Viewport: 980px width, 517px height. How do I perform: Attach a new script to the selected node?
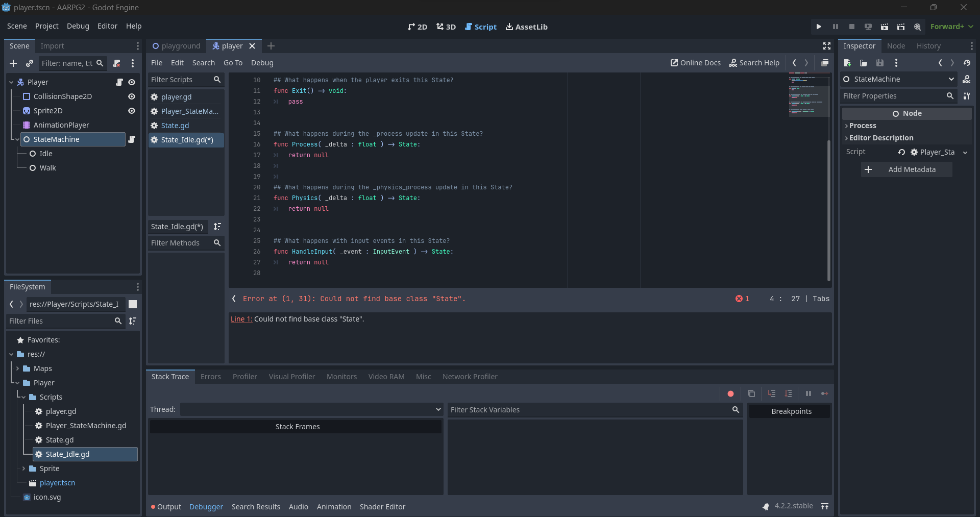click(116, 63)
